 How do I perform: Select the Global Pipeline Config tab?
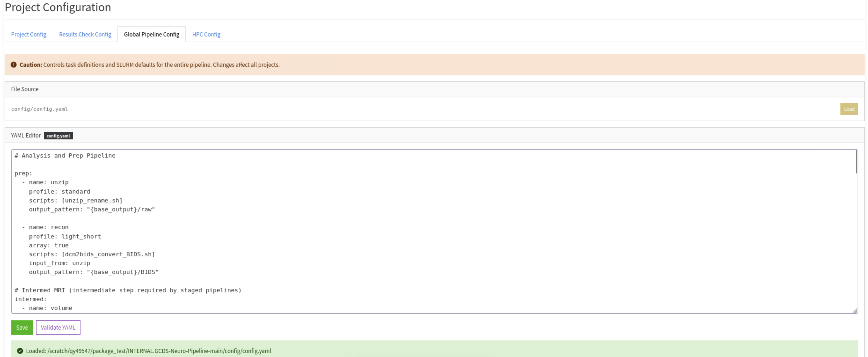pyautogui.click(x=152, y=34)
